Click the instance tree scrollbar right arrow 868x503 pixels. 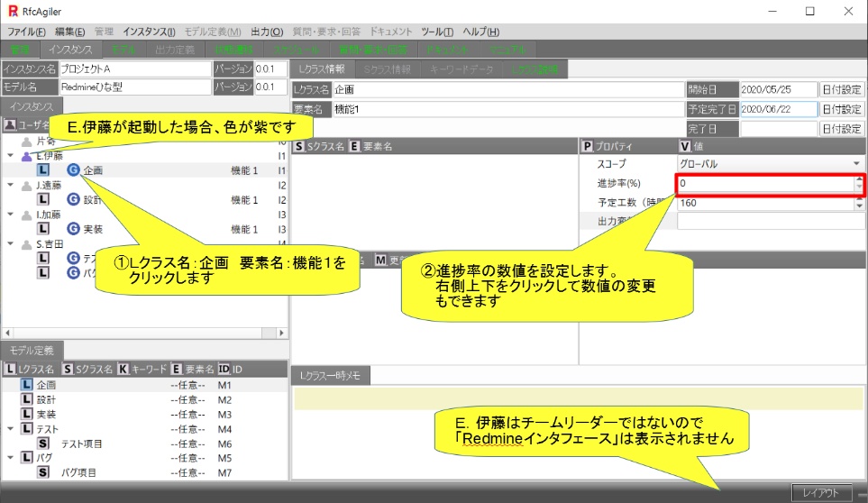[x=281, y=333]
